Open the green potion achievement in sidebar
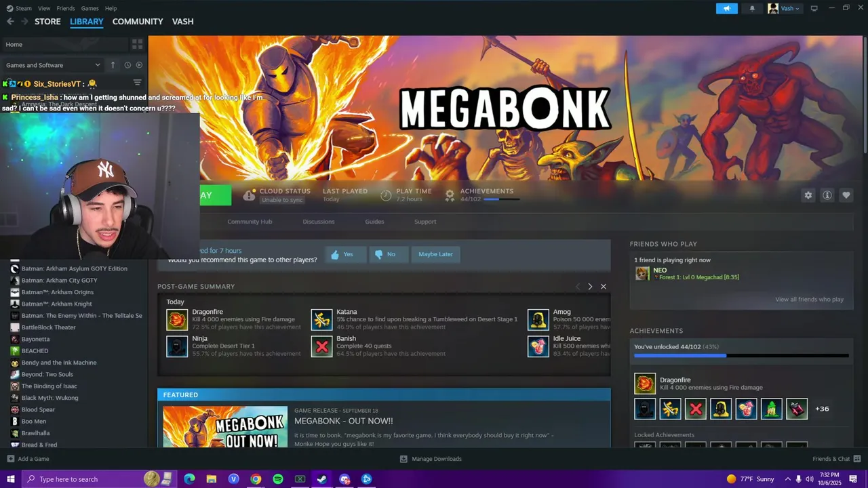The height and width of the screenshot is (488, 868). click(772, 409)
